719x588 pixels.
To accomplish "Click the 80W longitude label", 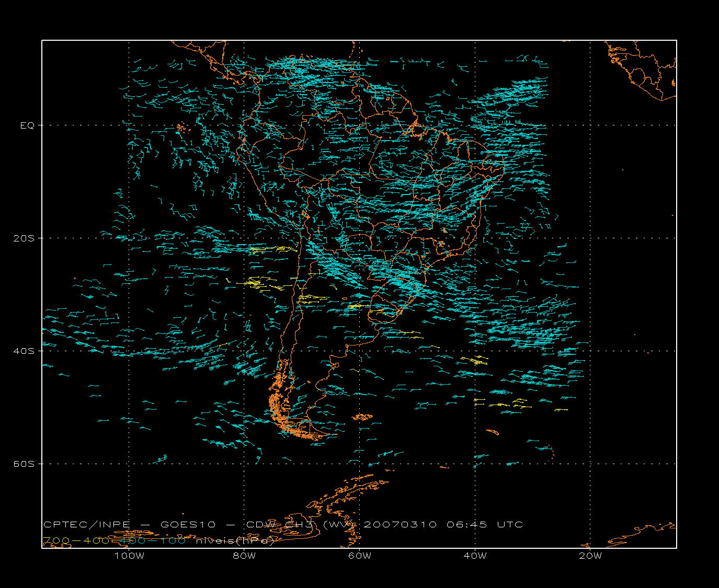I will tap(244, 556).
